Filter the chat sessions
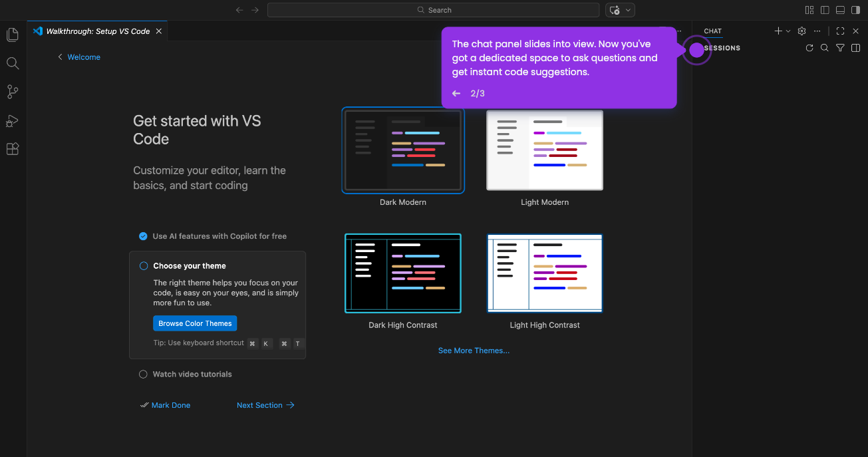The width and height of the screenshot is (868, 457). click(840, 48)
